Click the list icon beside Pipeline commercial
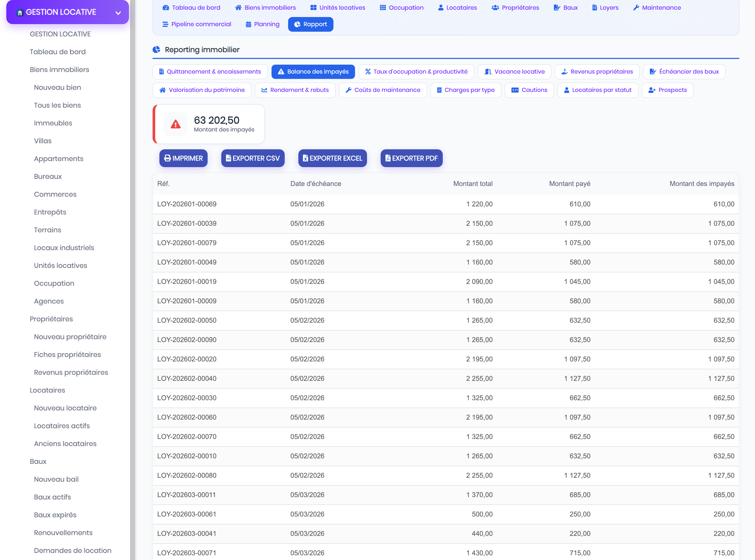 pyautogui.click(x=165, y=24)
